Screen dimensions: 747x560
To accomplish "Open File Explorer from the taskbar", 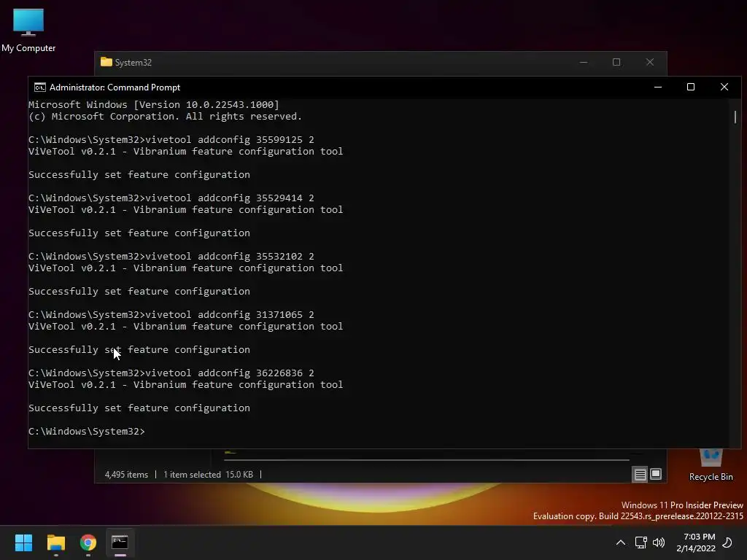I will click(x=55, y=542).
